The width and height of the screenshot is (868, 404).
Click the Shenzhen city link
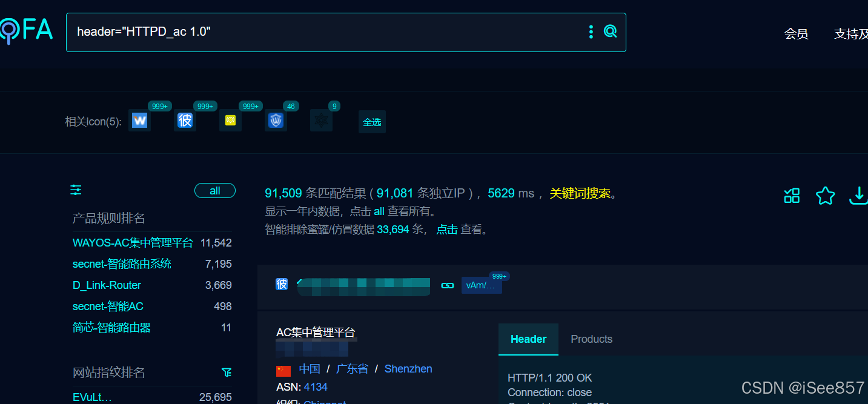(x=408, y=369)
